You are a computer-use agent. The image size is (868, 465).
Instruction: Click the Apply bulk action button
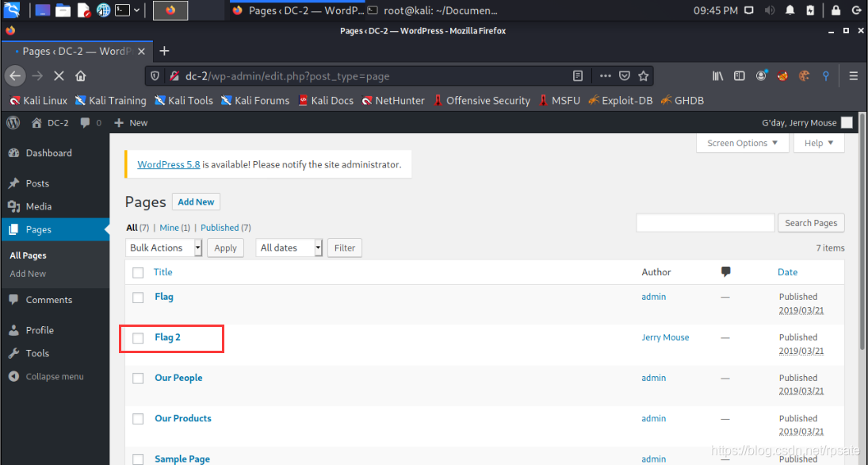(x=225, y=248)
